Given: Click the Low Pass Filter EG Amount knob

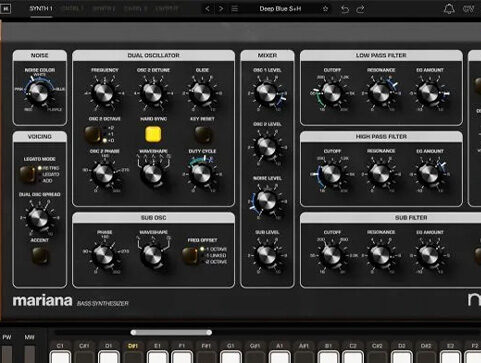Looking at the screenshot, I should [x=429, y=93].
